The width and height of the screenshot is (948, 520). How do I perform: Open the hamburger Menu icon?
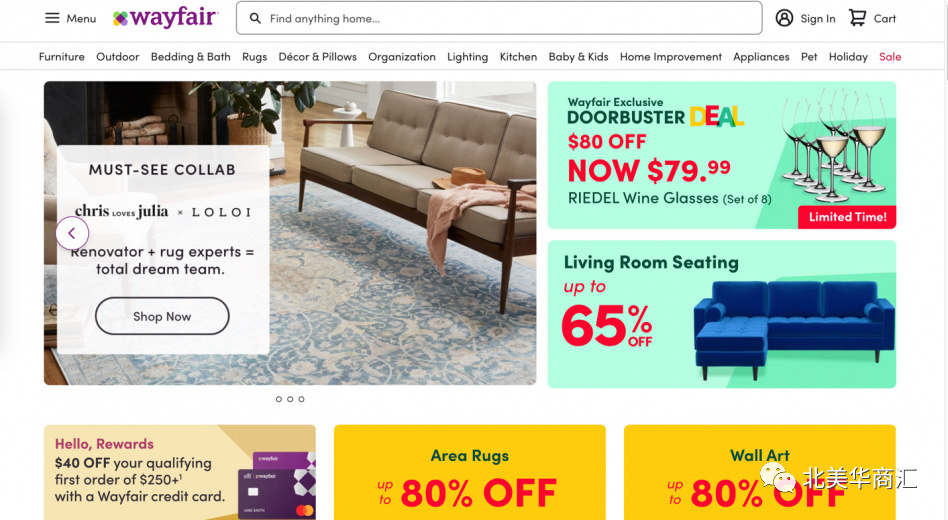53,18
